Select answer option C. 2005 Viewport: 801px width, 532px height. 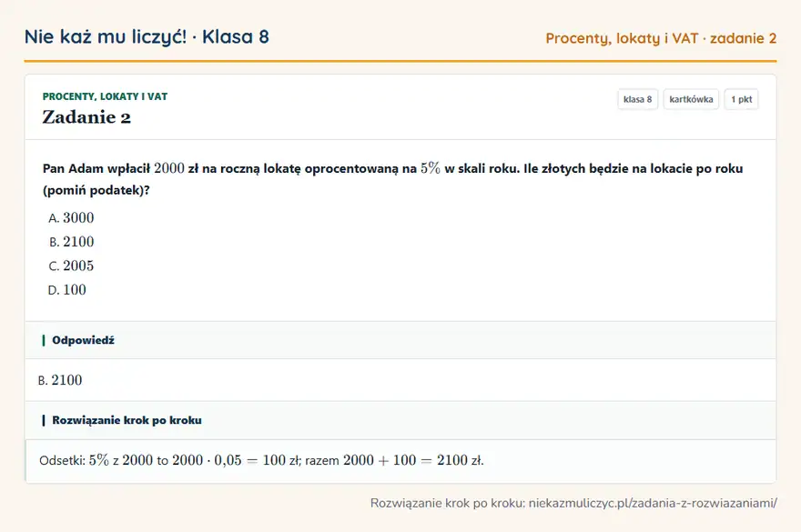pyautogui.click(x=71, y=266)
